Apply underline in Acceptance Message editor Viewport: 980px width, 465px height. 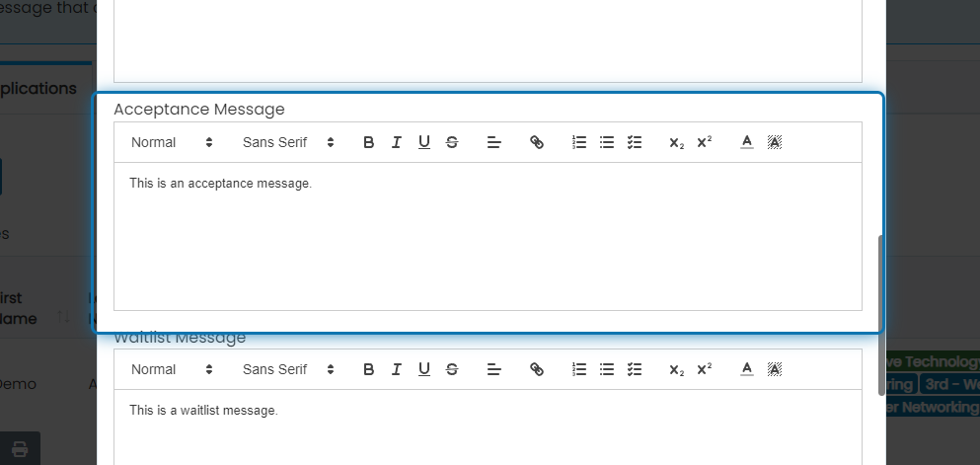[424, 142]
